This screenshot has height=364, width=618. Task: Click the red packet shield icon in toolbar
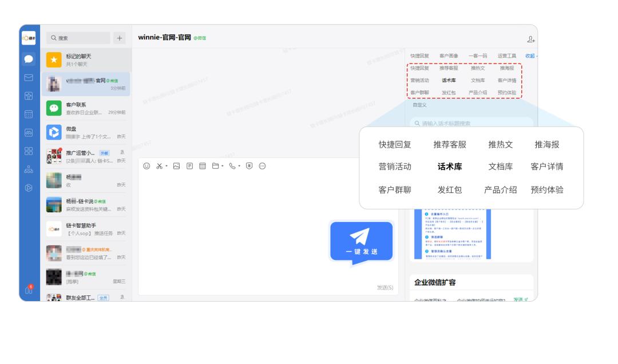248,165
